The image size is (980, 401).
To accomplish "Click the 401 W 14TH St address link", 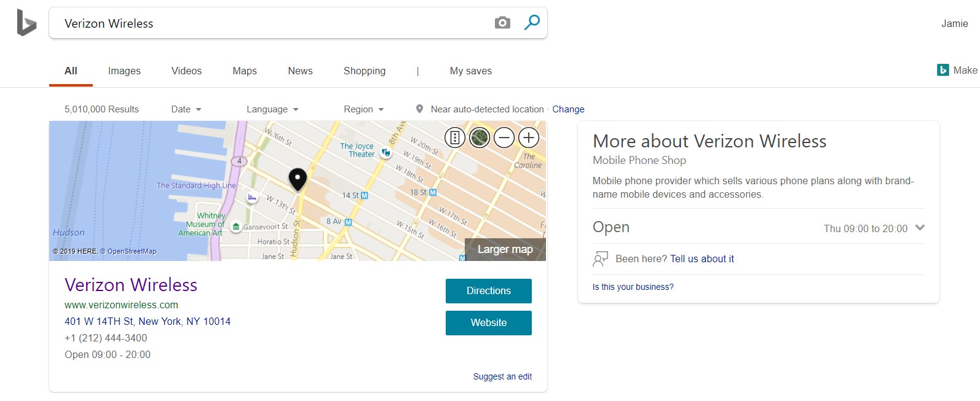I will [148, 321].
